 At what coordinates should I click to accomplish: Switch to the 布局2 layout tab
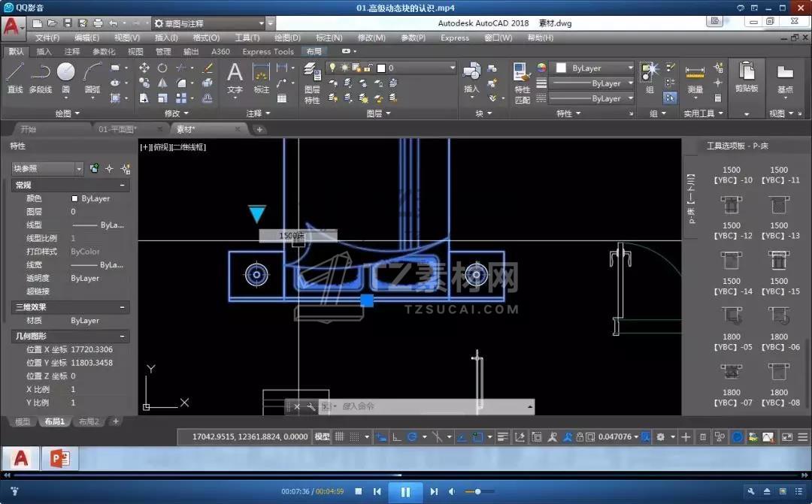[x=89, y=421]
